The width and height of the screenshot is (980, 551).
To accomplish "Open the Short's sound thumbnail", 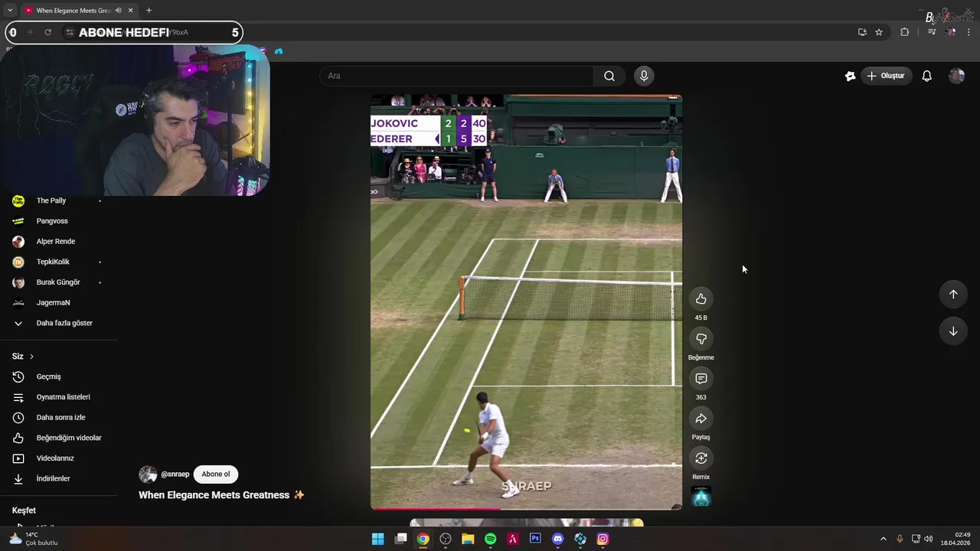I will [x=701, y=497].
